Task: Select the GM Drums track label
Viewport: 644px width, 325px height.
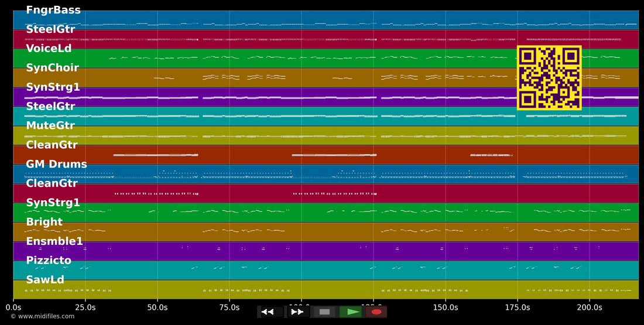Action: (x=57, y=165)
